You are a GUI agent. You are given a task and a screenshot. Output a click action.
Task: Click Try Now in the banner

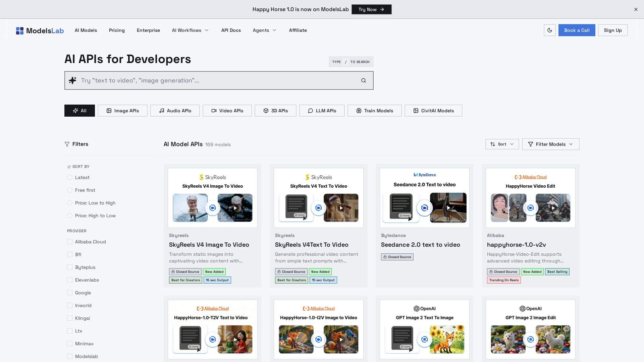(371, 9)
